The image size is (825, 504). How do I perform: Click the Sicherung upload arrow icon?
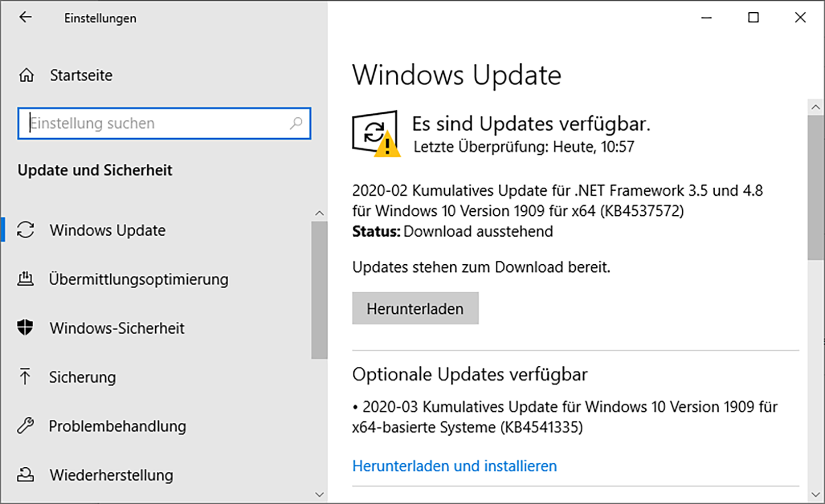pyautogui.click(x=25, y=377)
